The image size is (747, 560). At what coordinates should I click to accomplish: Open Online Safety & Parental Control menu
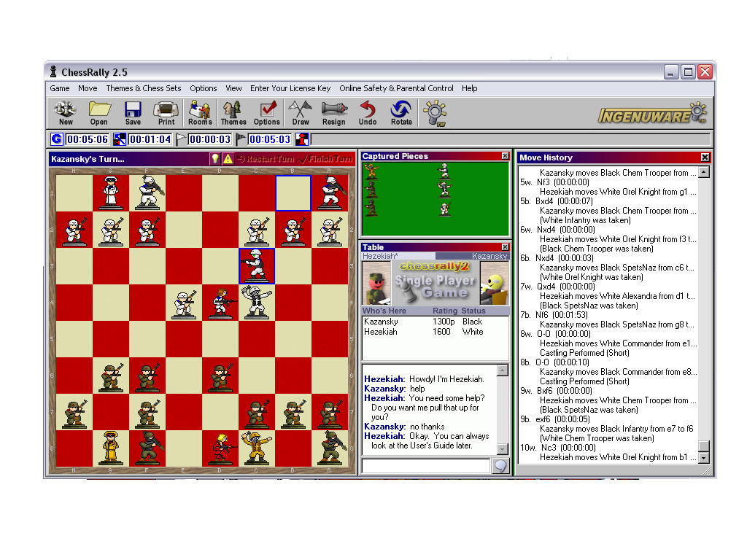pyautogui.click(x=396, y=88)
